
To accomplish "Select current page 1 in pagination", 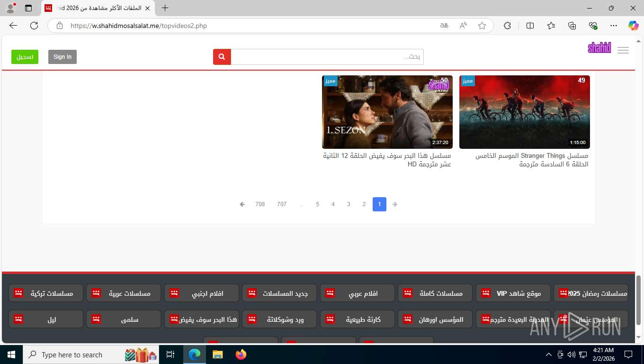I will click(x=379, y=204).
